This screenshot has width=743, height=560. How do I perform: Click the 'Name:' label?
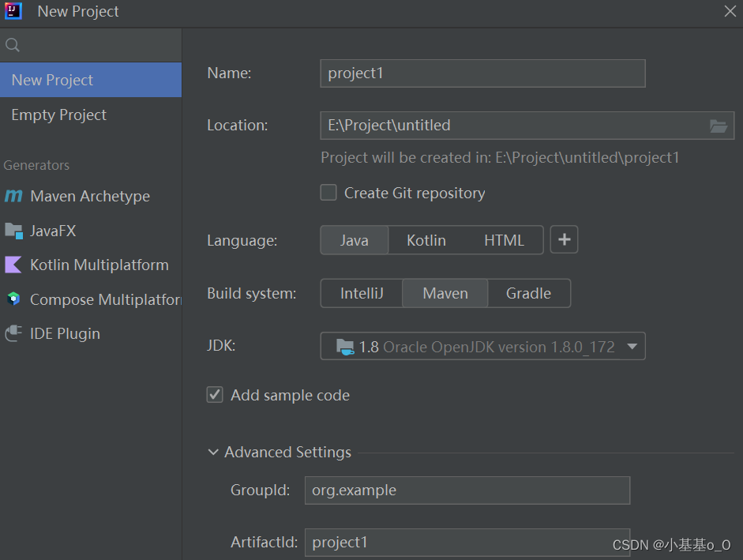(x=229, y=73)
